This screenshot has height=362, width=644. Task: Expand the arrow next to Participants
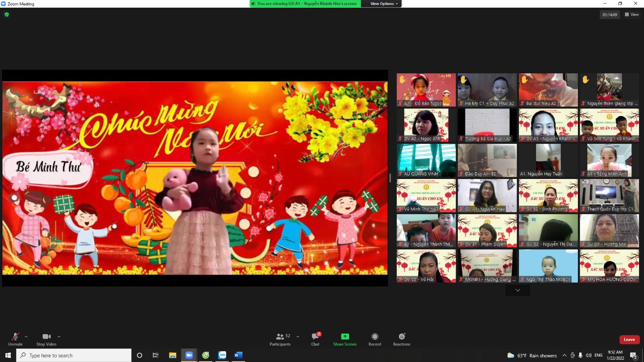click(298, 336)
